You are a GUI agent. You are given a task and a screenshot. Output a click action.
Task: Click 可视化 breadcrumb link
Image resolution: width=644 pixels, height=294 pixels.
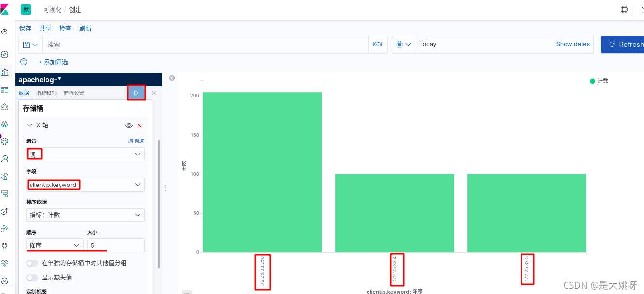pyautogui.click(x=52, y=10)
